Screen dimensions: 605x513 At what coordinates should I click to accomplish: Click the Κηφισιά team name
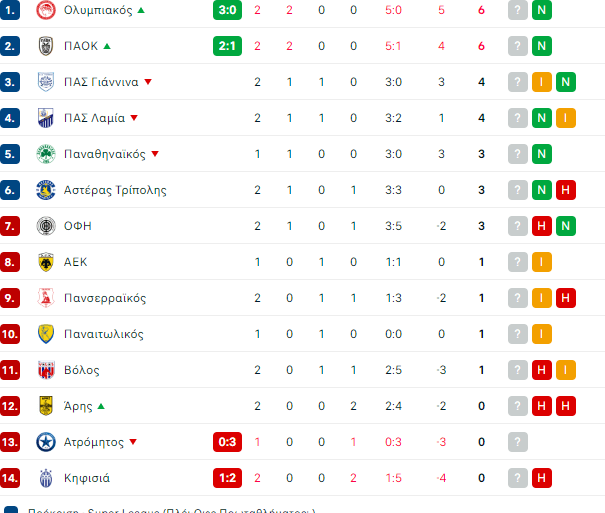coord(87,478)
